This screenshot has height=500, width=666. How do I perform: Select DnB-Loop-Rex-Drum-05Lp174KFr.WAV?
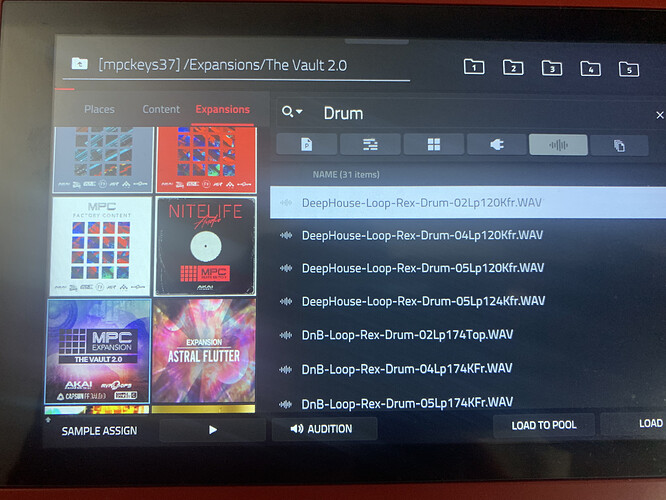pos(468,402)
